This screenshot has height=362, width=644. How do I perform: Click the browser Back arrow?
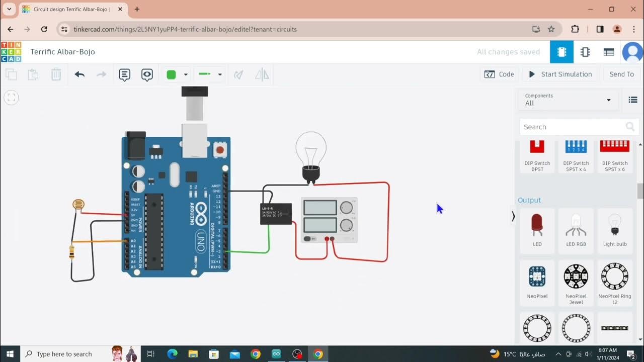pyautogui.click(x=11, y=29)
